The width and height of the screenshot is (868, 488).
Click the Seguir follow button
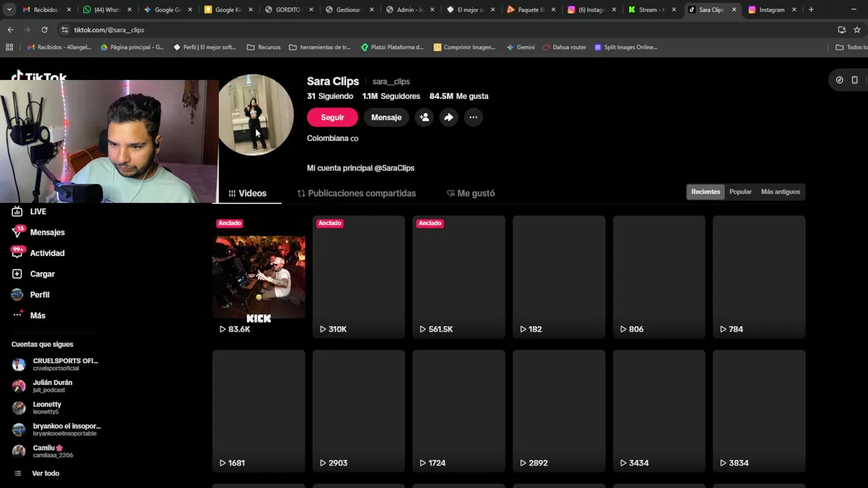point(332,117)
